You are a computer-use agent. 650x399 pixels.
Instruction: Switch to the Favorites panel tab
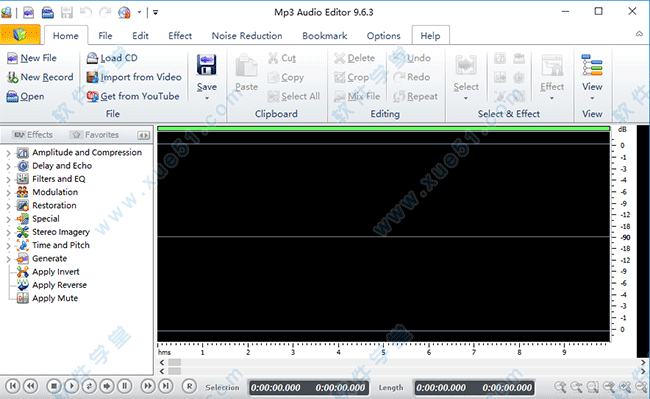tap(95, 135)
